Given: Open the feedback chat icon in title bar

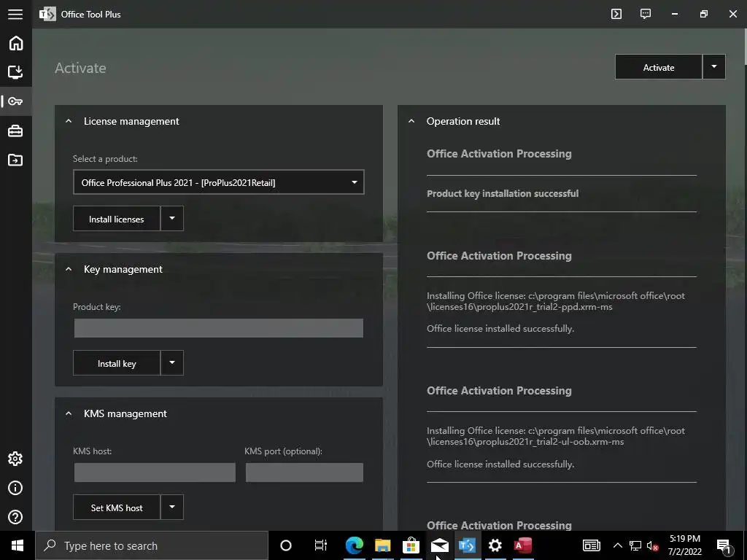Looking at the screenshot, I should [646, 14].
